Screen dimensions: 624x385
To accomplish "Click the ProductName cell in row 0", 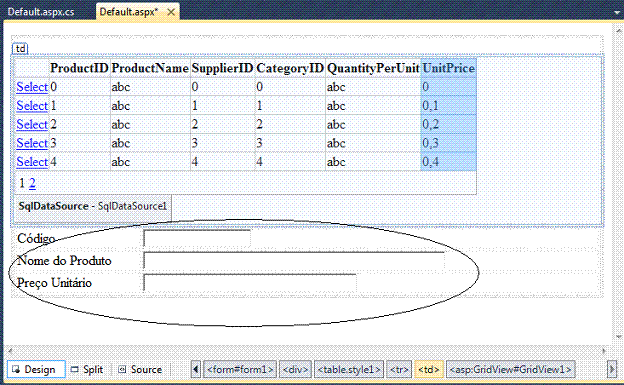I will point(150,87).
